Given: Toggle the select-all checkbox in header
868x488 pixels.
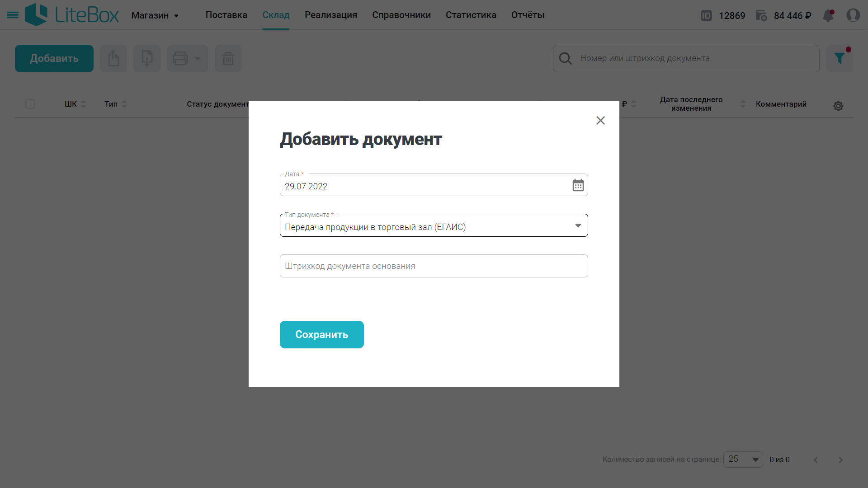Looking at the screenshot, I should click(30, 104).
